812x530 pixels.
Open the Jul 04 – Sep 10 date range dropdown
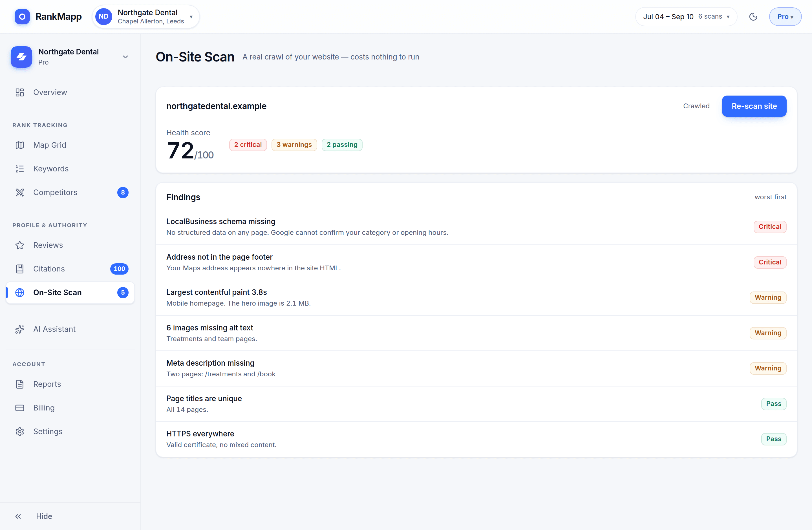pos(686,16)
